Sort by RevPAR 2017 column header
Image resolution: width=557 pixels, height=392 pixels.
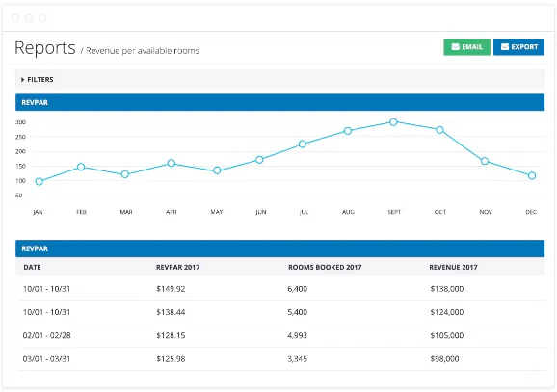177,267
